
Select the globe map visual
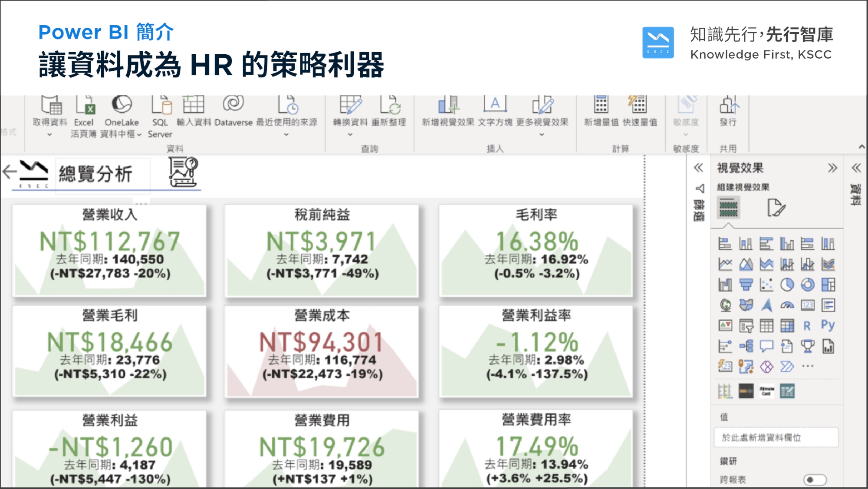point(725,305)
